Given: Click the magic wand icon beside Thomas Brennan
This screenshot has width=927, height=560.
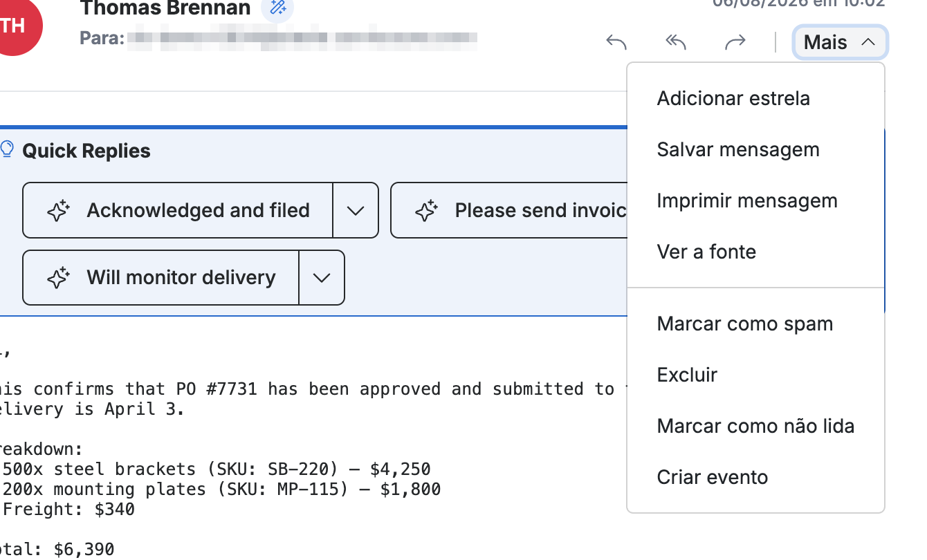Looking at the screenshot, I should point(277,8).
